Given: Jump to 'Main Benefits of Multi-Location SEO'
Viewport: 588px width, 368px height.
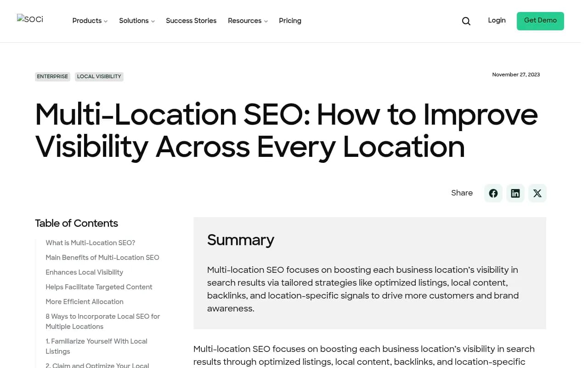Looking at the screenshot, I should 102,258.
